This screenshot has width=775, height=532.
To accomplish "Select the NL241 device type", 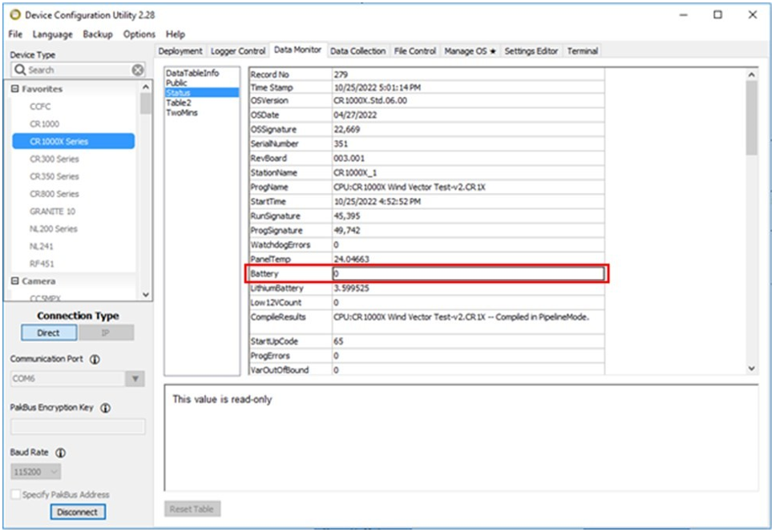I will [42, 247].
